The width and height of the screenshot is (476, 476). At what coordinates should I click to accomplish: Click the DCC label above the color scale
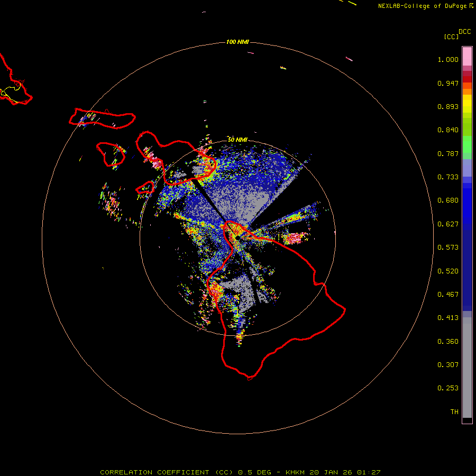[465, 32]
